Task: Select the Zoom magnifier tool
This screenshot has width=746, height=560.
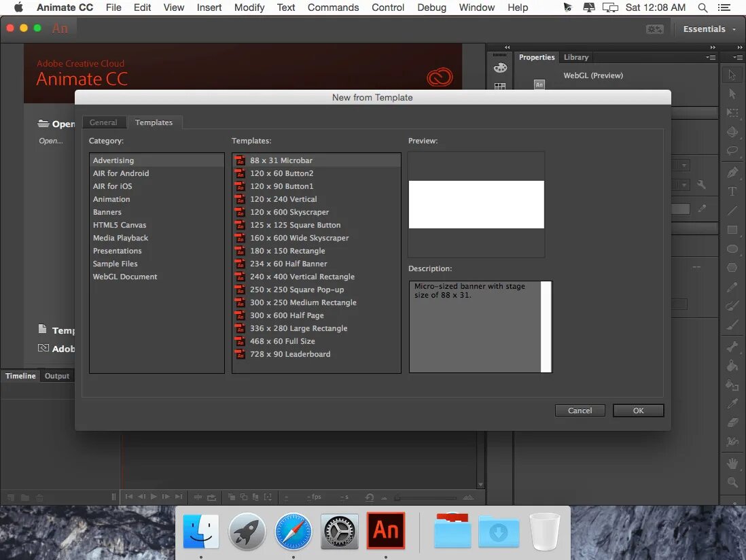Action: pos(732,482)
